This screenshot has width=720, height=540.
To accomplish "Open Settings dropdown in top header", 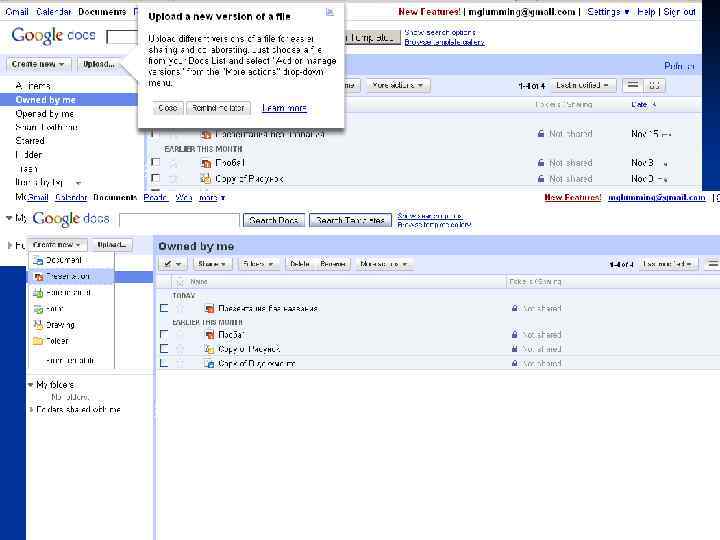I will (608, 11).
